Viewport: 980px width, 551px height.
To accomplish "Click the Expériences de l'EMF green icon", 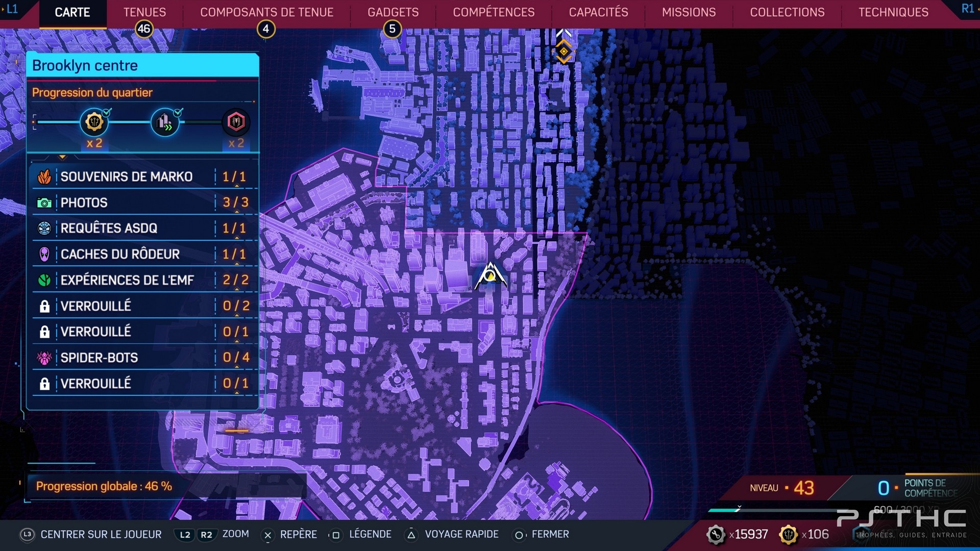I will (44, 280).
